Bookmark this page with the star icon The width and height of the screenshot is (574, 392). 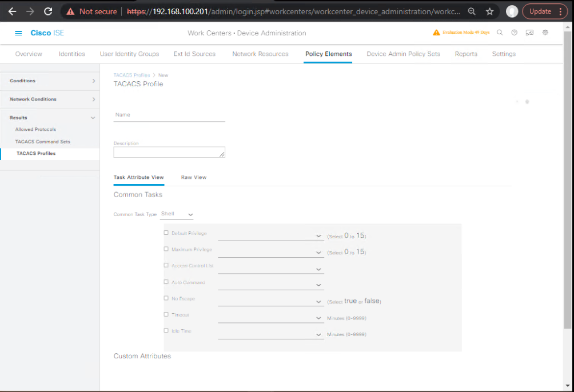click(x=489, y=11)
